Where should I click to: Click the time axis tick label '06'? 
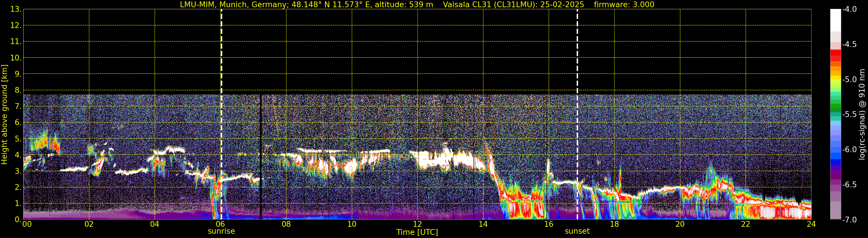pyautogui.click(x=220, y=224)
